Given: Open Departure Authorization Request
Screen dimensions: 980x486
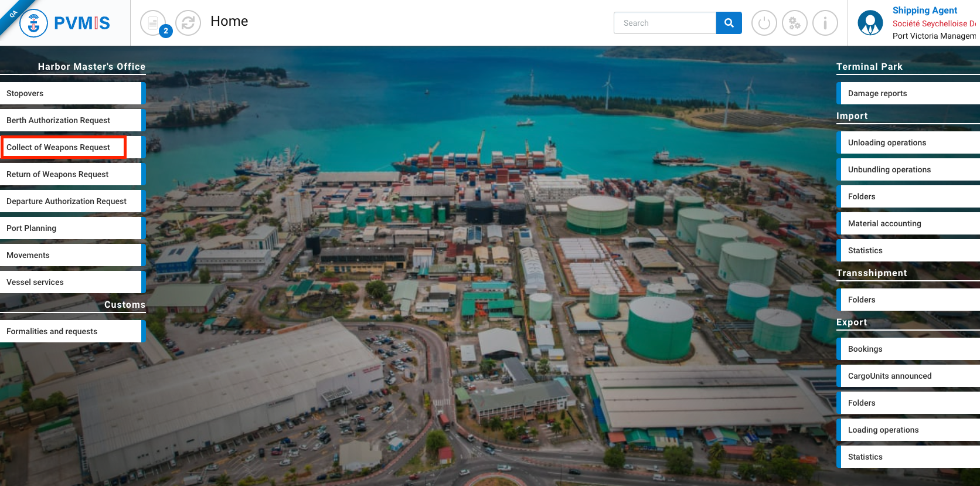Looking at the screenshot, I should tap(70, 201).
